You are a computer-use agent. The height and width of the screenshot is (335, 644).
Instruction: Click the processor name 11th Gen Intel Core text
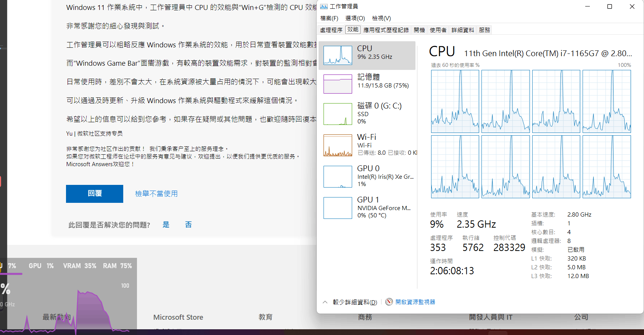click(548, 53)
